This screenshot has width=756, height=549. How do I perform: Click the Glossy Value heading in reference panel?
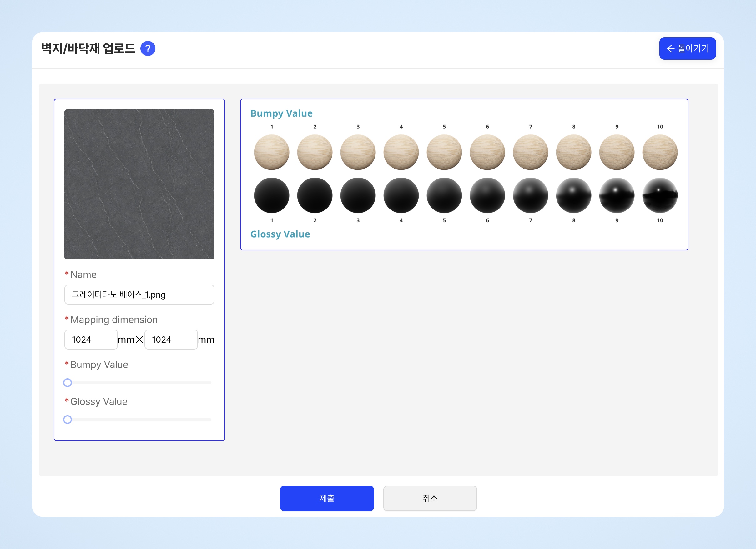(x=280, y=234)
